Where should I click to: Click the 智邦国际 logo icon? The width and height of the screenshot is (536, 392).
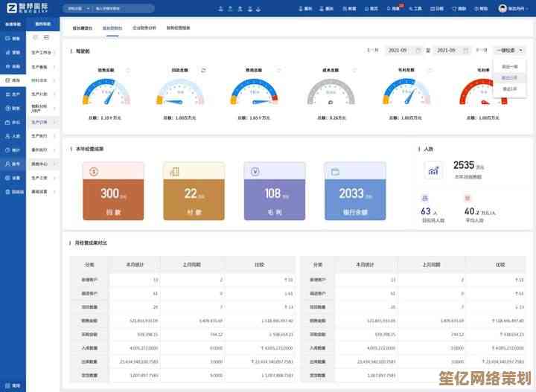point(11,8)
